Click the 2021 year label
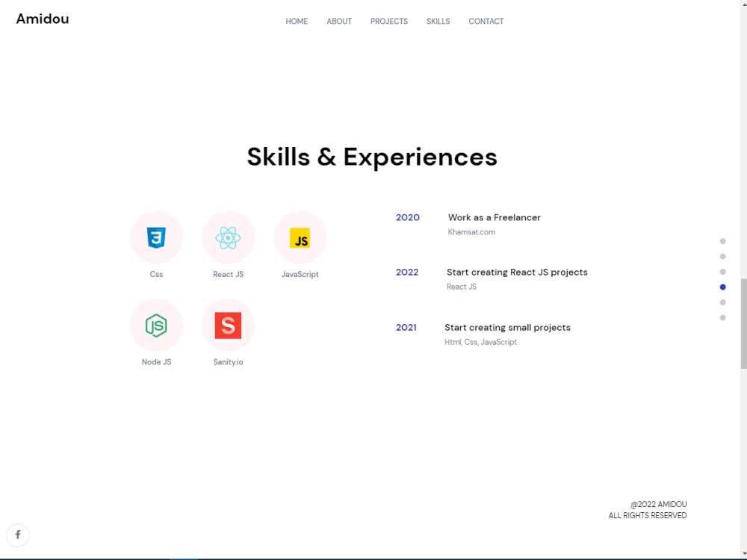The image size is (747, 560). 406,328
